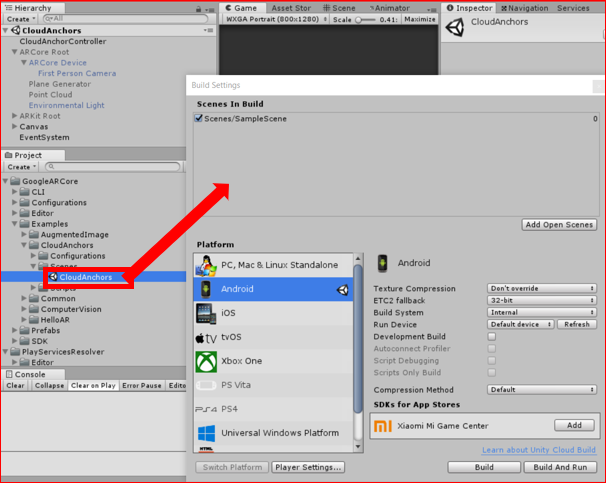Switch to the Animator tab
The height and width of the screenshot is (483, 606).
(x=389, y=8)
